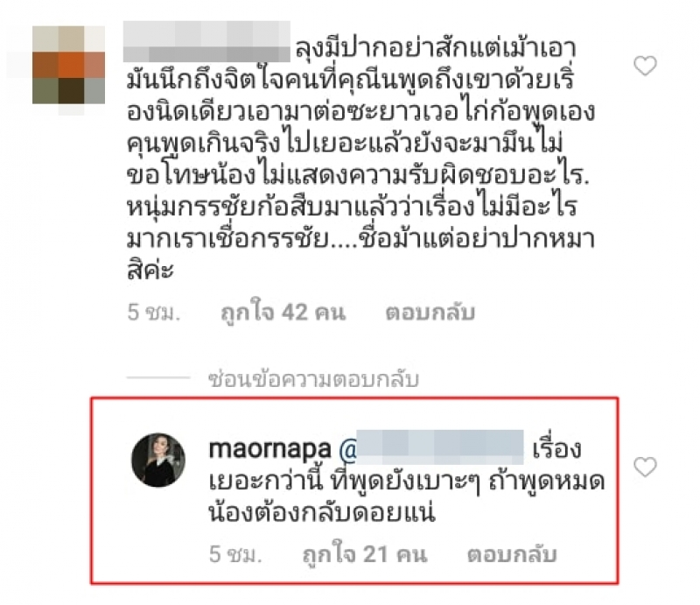Open the blurred username of top commenter
This screenshot has height=605, width=700.
(206, 41)
